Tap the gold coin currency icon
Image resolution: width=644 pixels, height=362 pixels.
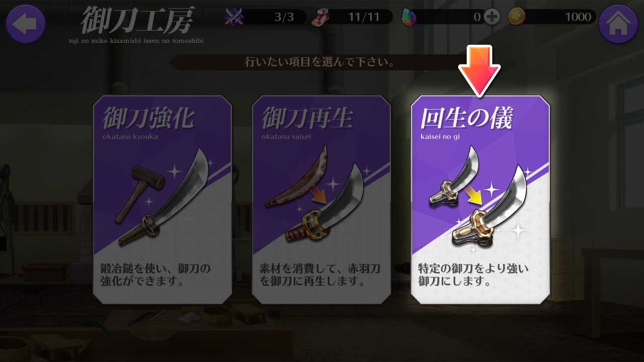[x=517, y=17]
